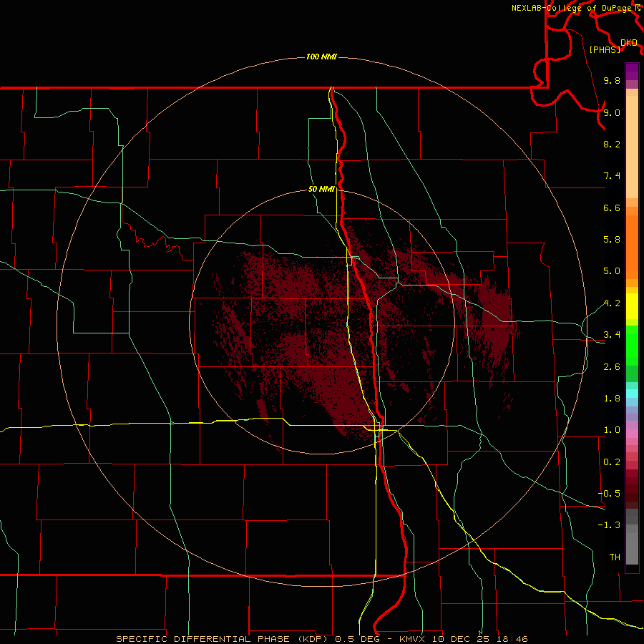
Task: Click the 2.6 scale value
Action: (x=612, y=367)
